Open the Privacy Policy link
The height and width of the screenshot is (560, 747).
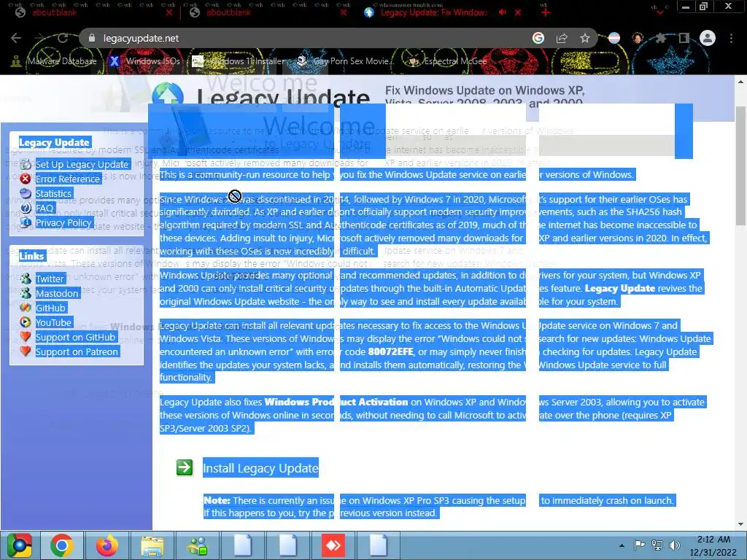63,223
